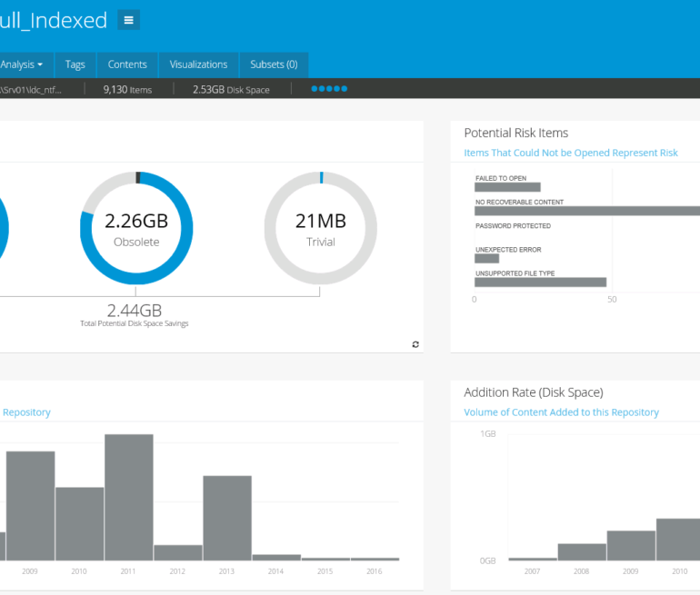Open the Analysis dropdown tab
The image size is (700, 595).
(x=26, y=64)
